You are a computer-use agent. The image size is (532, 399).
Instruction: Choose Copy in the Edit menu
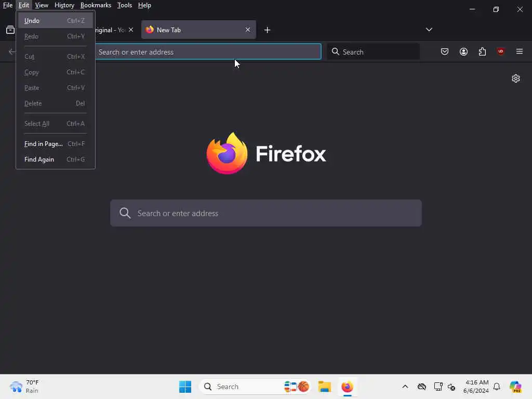(55, 72)
